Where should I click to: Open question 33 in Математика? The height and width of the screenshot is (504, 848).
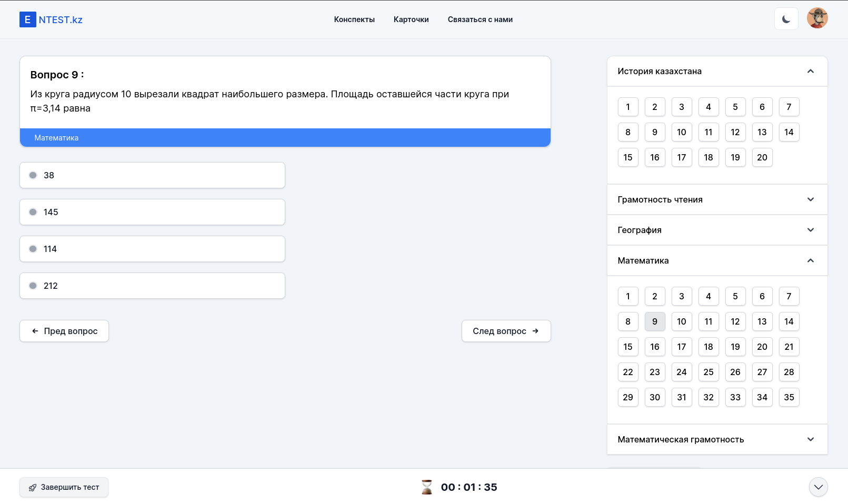(x=735, y=397)
